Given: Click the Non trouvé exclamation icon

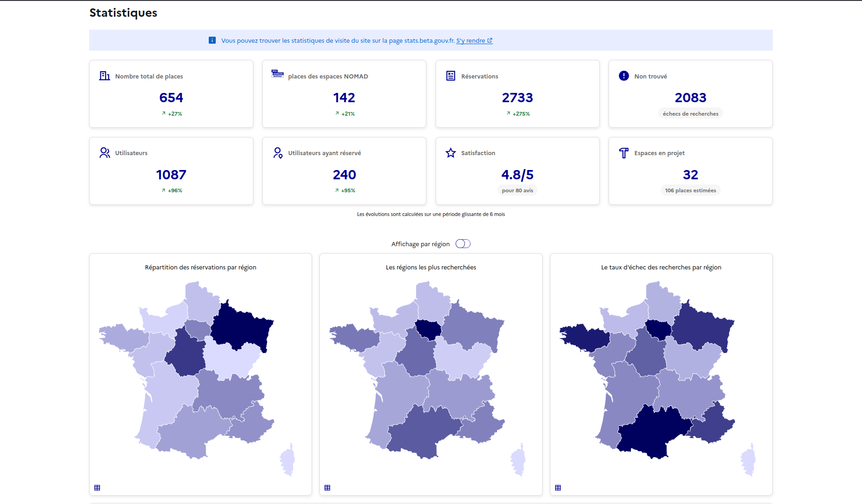Looking at the screenshot, I should (624, 76).
